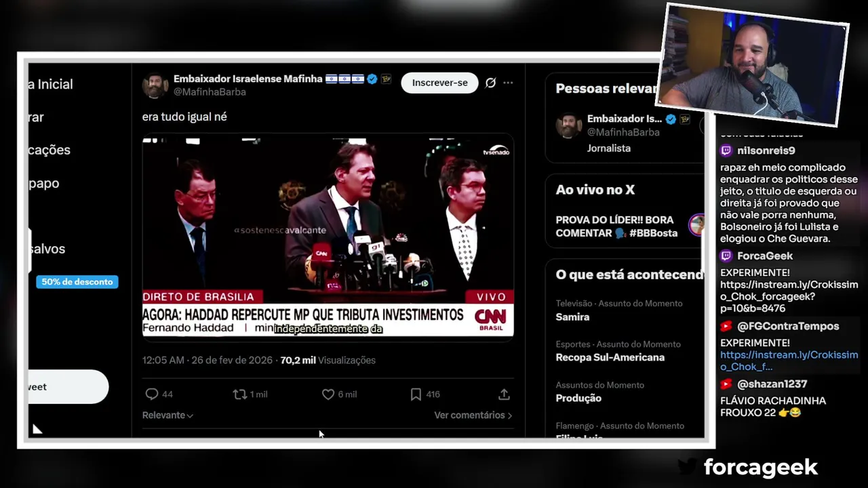Open the sidebar item ending in 'rar'
Image resolution: width=868 pixels, height=488 pixels.
point(36,117)
